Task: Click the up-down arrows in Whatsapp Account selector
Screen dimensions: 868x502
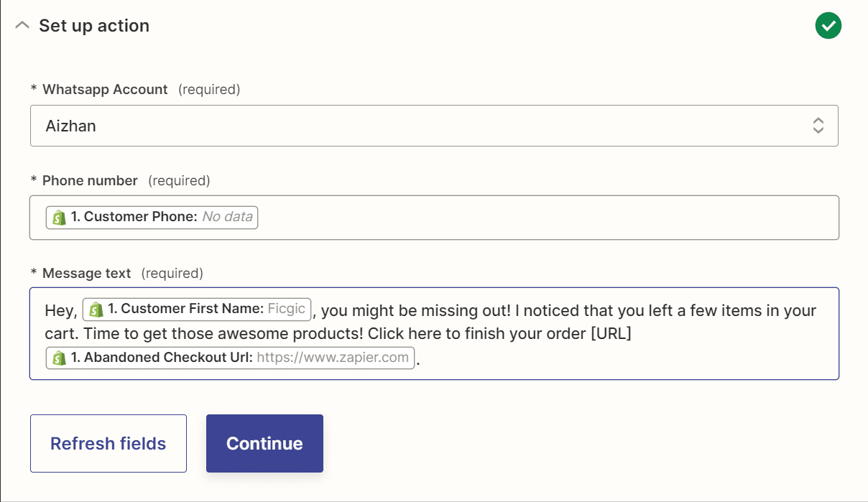Action: click(818, 126)
